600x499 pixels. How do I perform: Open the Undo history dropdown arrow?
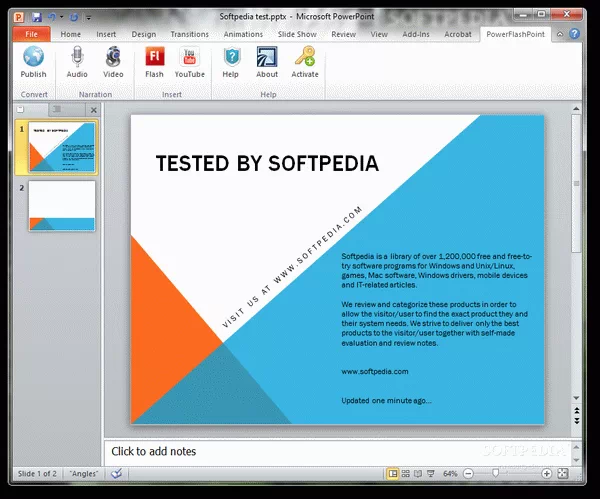[61, 18]
